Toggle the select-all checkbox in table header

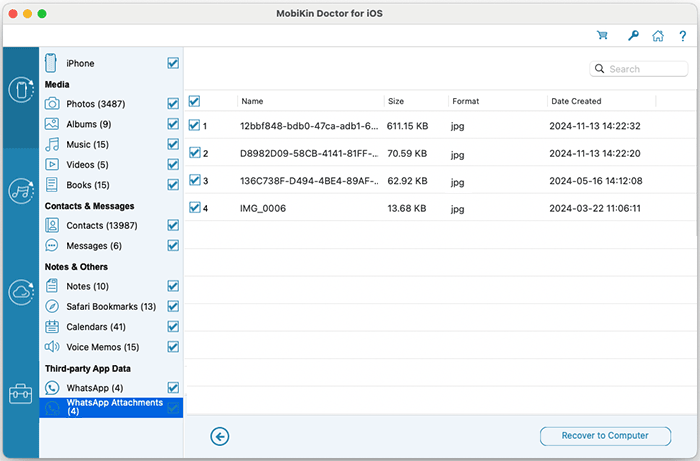(194, 101)
